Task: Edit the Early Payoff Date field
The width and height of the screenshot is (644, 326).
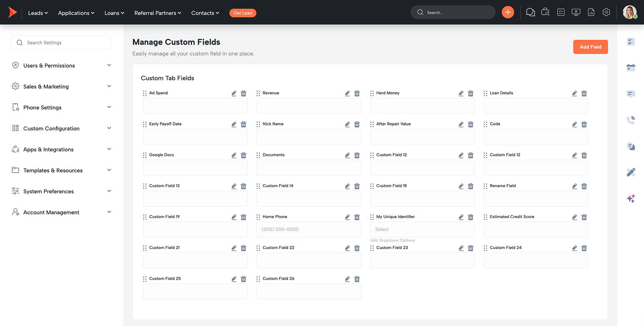Action: click(234, 124)
